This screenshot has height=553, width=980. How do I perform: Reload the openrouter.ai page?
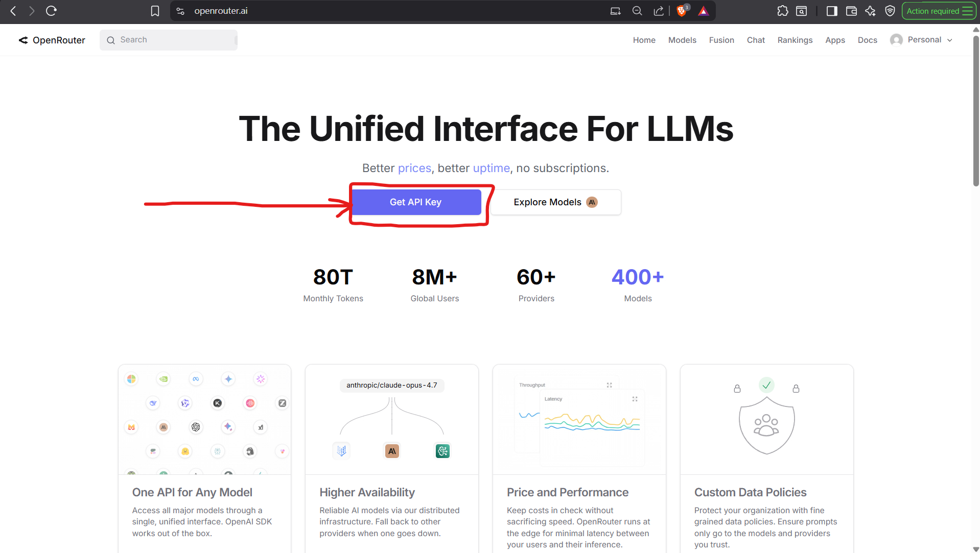pos(51,11)
